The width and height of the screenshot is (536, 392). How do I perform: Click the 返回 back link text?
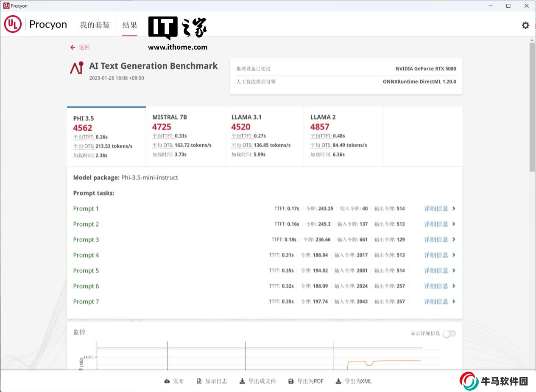pos(84,47)
